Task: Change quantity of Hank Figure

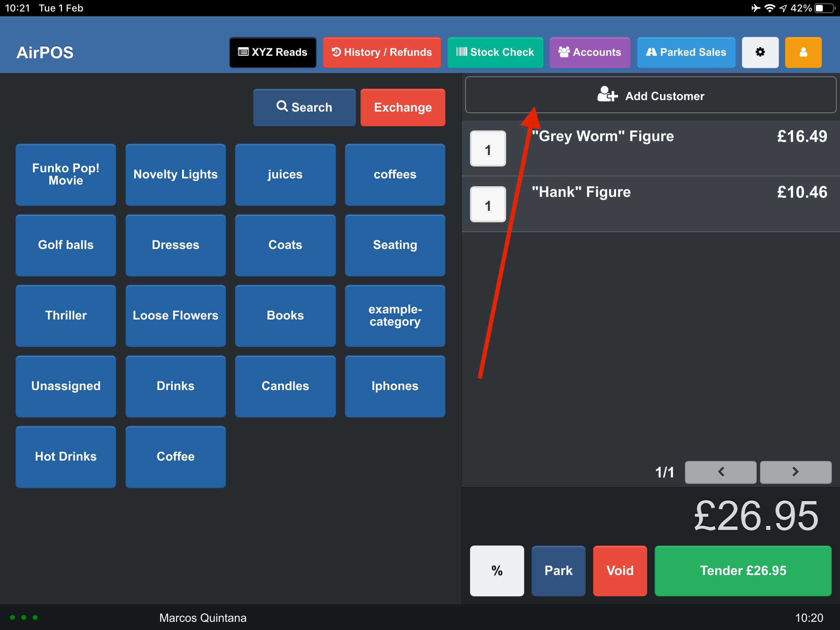Action: [x=488, y=205]
